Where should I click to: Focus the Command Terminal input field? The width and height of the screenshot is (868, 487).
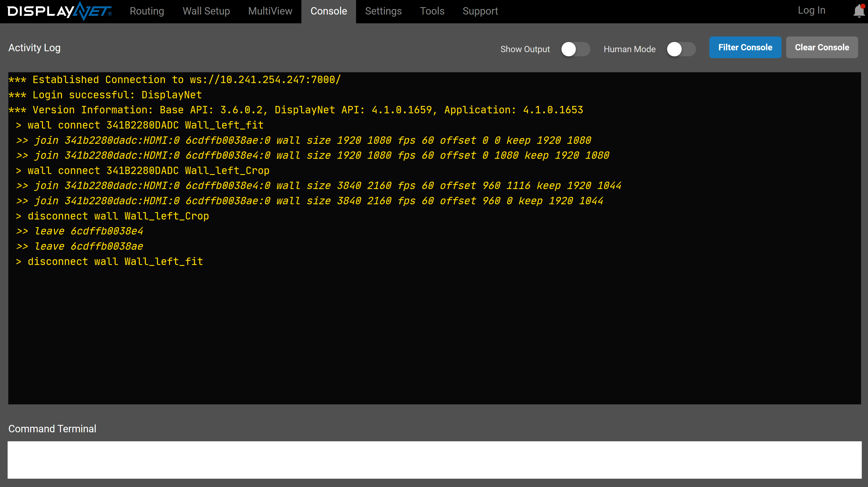tap(434, 460)
